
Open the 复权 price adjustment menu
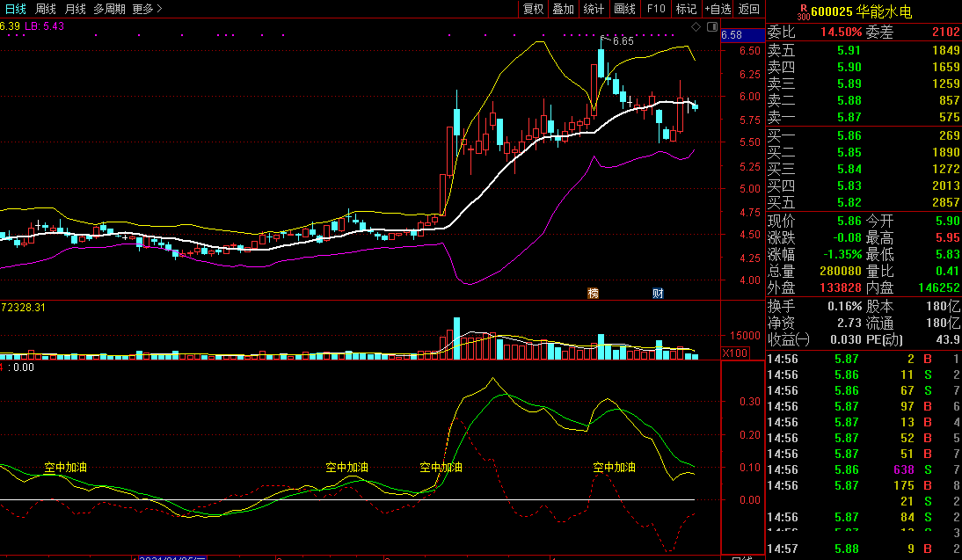tap(533, 9)
